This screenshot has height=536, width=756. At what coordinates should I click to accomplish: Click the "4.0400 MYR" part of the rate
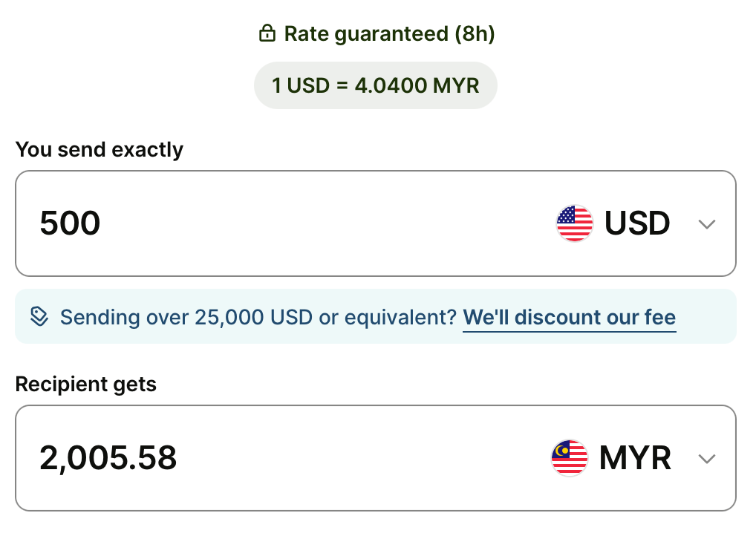pyautogui.click(x=417, y=85)
